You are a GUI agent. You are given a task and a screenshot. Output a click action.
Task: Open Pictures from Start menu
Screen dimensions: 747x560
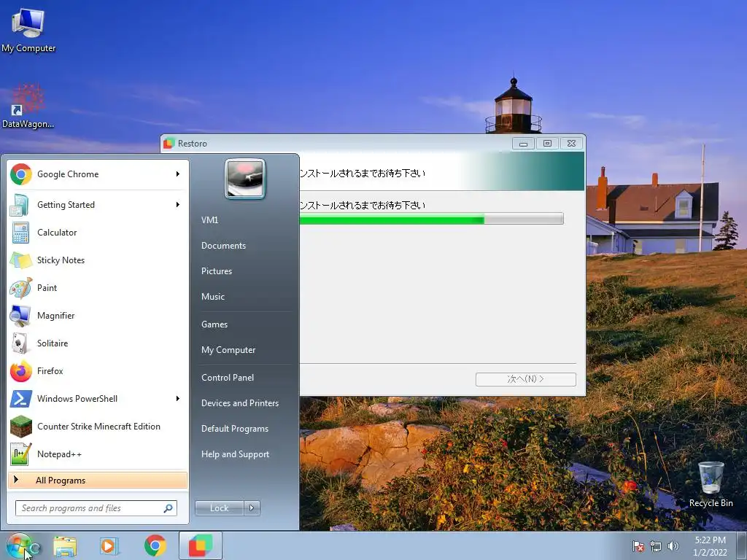click(217, 271)
